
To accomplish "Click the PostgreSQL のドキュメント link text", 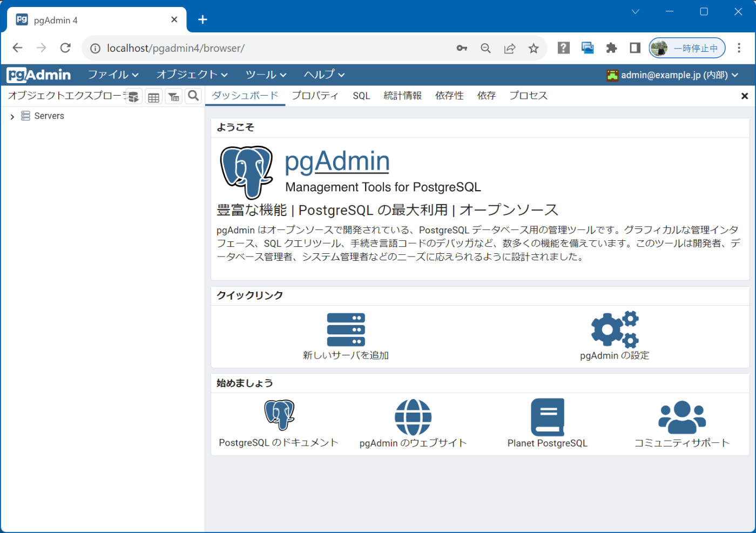I will (x=279, y=443).
